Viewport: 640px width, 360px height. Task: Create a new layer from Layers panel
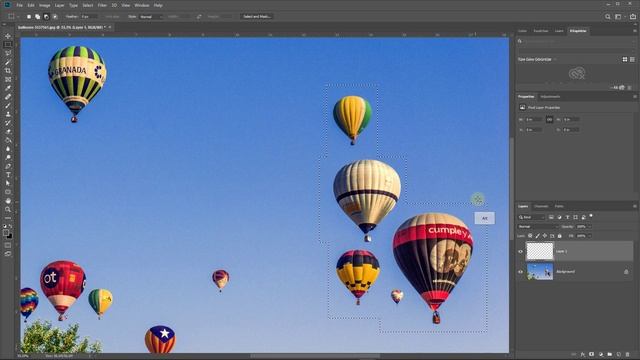pyautogui.click(x=618, y=355)
